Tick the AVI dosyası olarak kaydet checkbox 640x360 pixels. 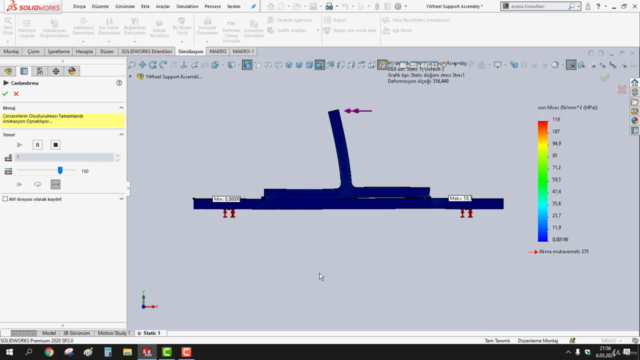[5, 199]
